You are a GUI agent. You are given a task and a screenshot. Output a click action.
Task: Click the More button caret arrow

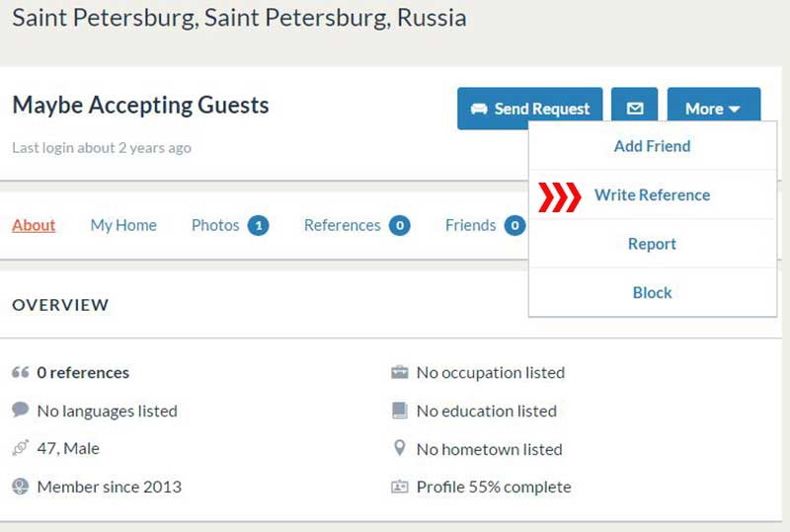pos(734,109)
